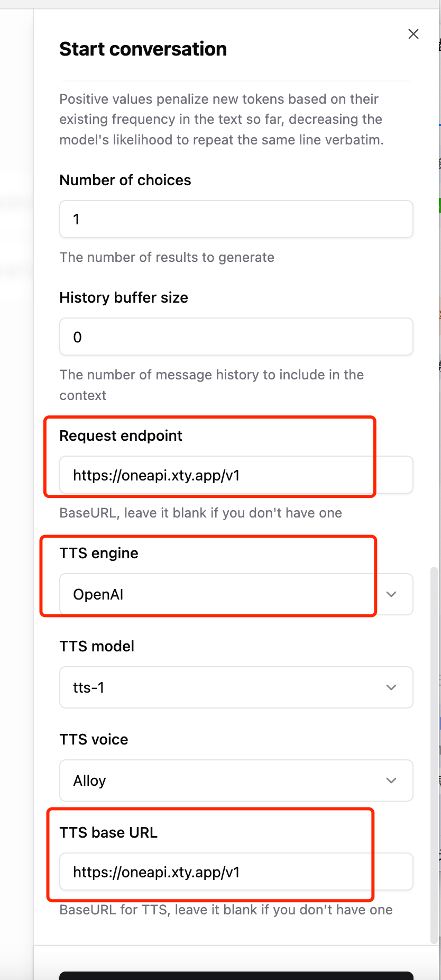This screenshot has width=441, height=980.
Task: Click the TTS voice dropdown chevron icon
Action: (391, 780)
